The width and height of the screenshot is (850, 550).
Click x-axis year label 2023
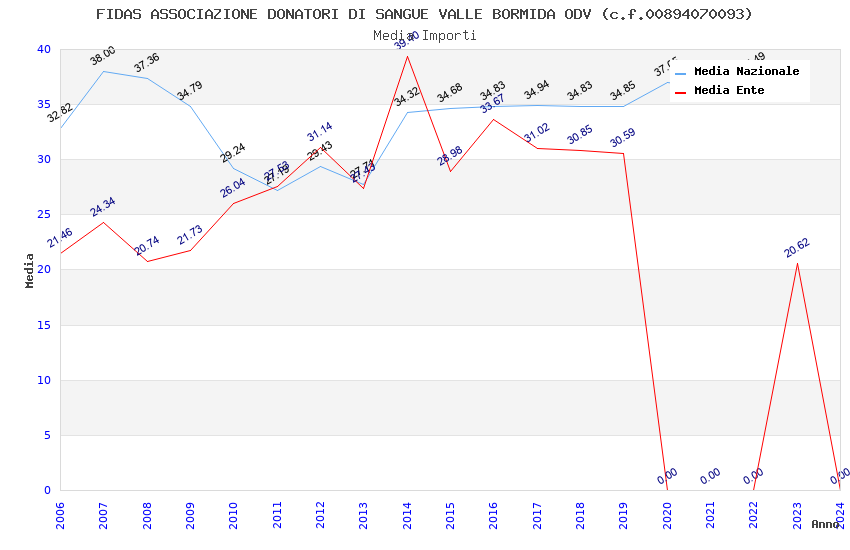coord(797,515)
